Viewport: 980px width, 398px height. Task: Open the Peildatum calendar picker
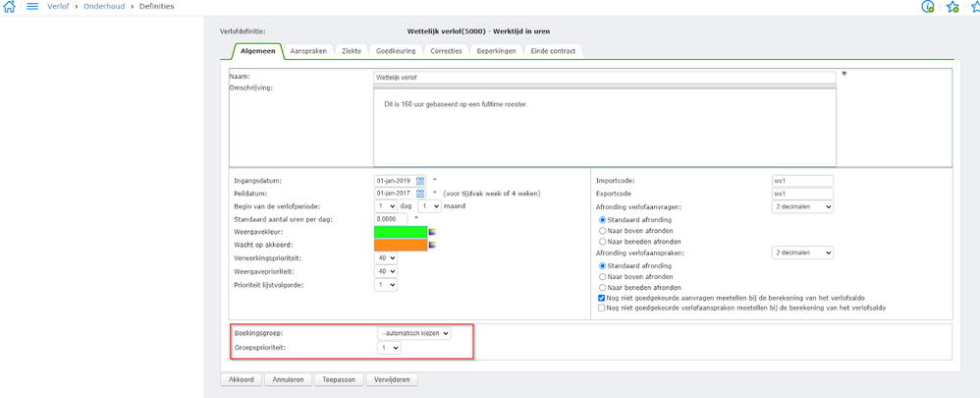420,194
